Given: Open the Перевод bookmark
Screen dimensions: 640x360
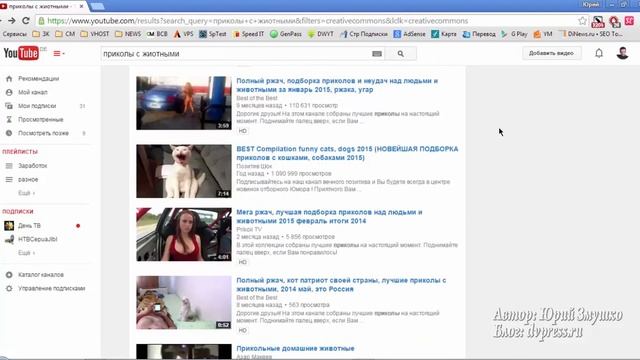Looking at the screenshot, I should (479, 34).
